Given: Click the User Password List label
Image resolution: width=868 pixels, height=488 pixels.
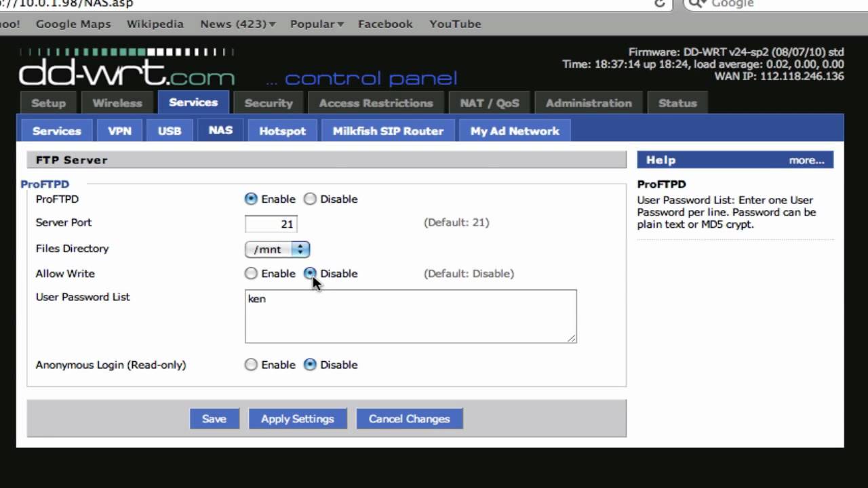Looking at the screenshot, I should coord(83,297).
